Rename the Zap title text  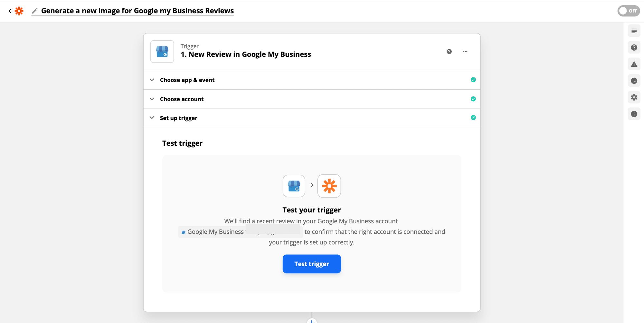[137, 11]
